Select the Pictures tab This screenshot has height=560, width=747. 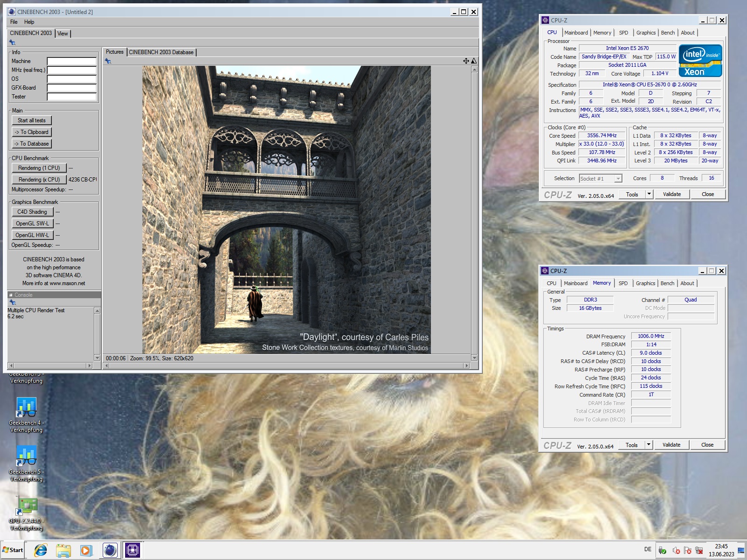[114, 52]
